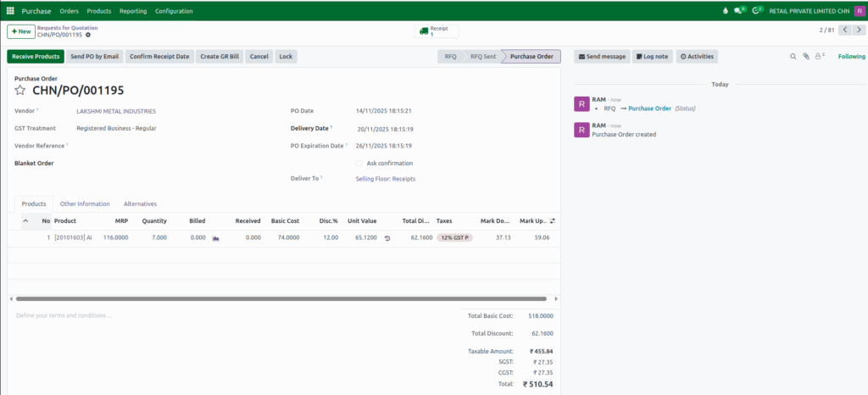Open user avatar R menu in top bar
Screen dimensions: 868x395
click(x=859, y=11)
